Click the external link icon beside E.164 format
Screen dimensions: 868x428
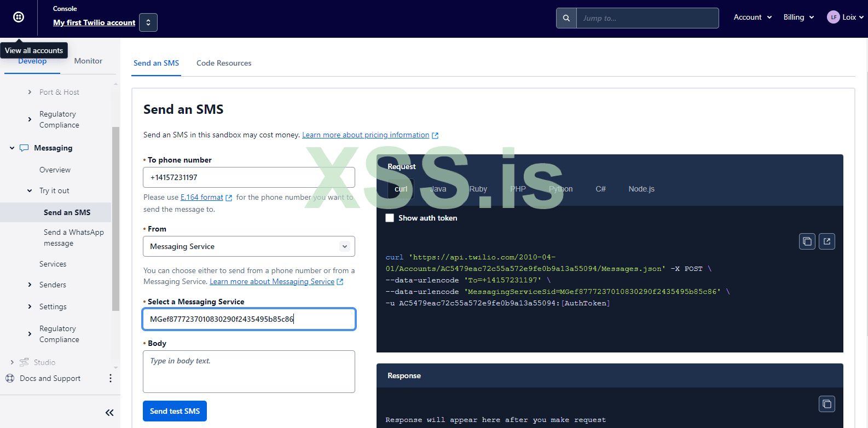[229, 198]
